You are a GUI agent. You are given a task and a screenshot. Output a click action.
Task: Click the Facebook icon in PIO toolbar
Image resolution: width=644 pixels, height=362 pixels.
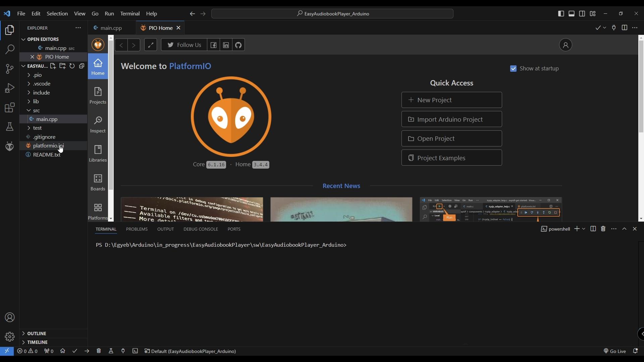pyautogui.click(x=214, y=45)
